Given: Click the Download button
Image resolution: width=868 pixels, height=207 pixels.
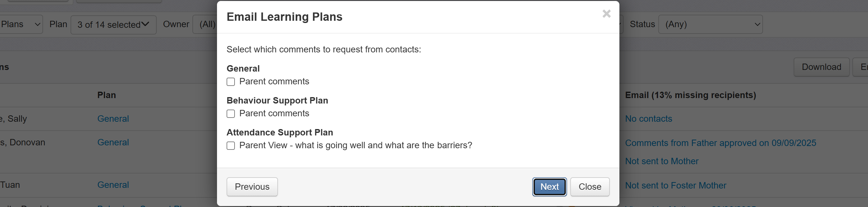Looking at the screenshot, I should click(x=821, y=67).
